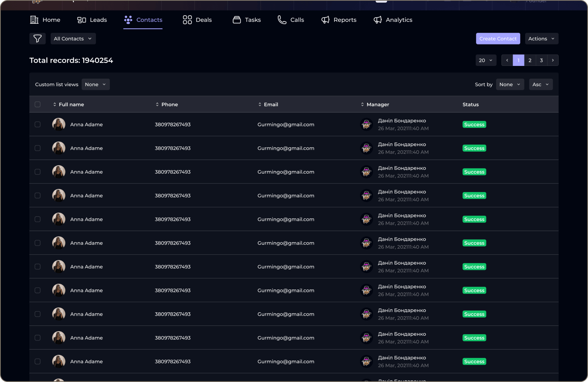Select the Deals grid icon

[187, 20]
